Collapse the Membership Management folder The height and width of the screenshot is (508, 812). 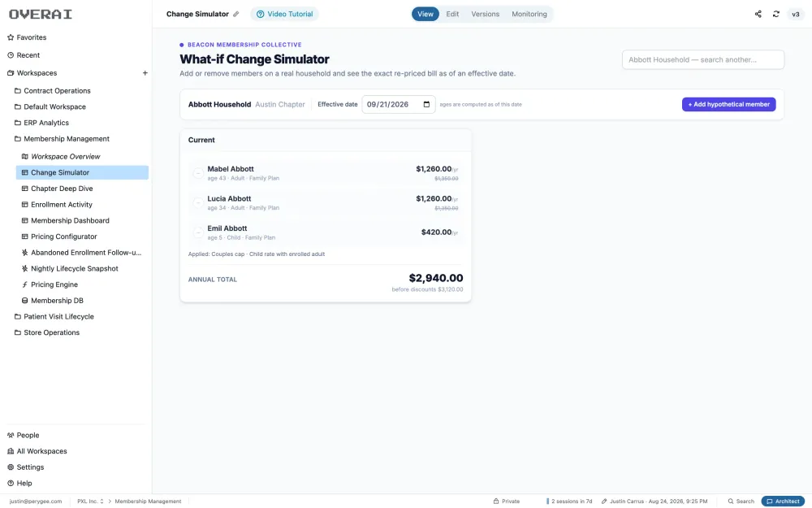pos(63,139)
